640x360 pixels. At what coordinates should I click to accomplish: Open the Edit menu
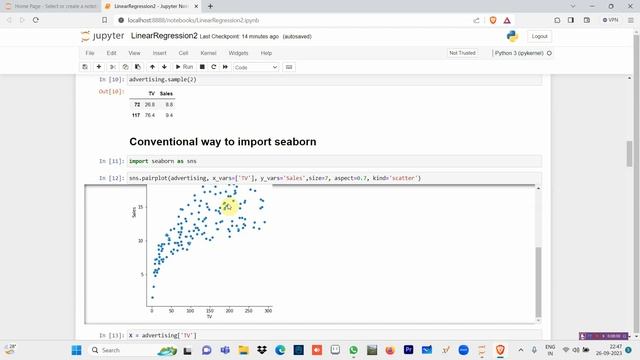111,53
